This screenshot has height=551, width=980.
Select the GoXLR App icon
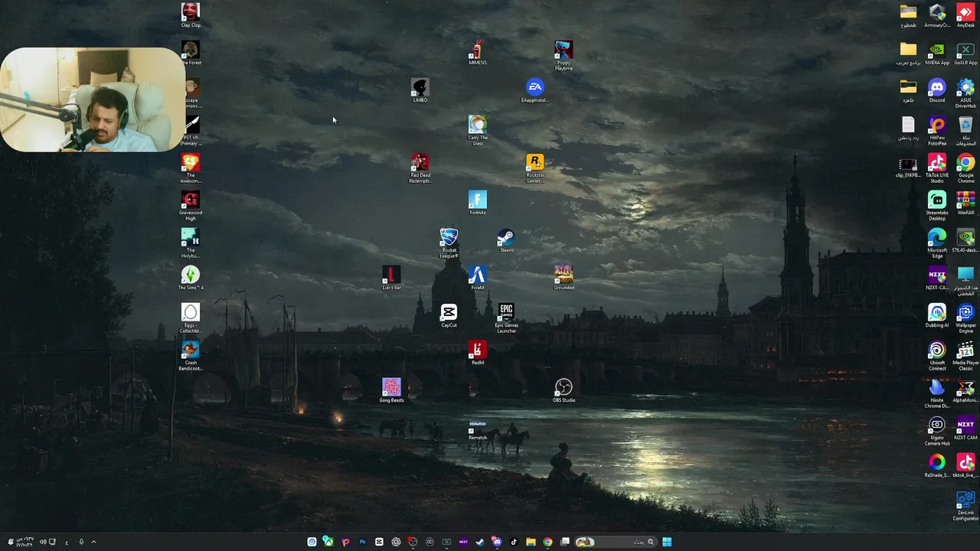(x=965, y=52)
